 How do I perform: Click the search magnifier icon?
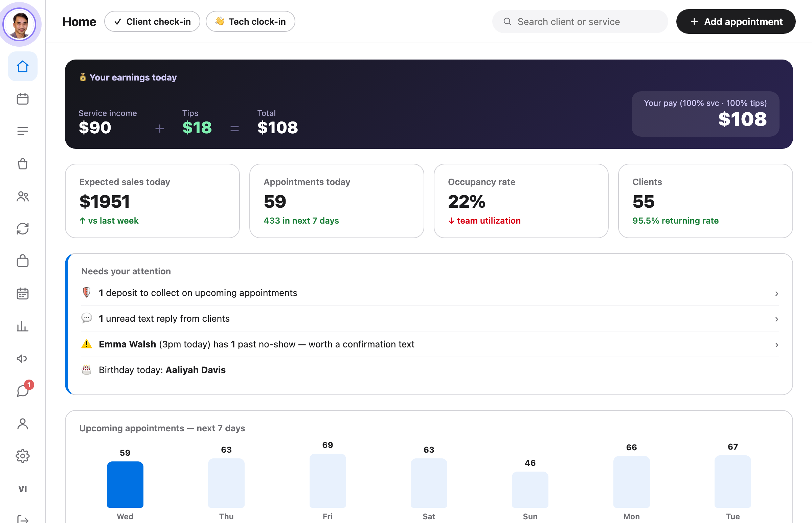507,21
